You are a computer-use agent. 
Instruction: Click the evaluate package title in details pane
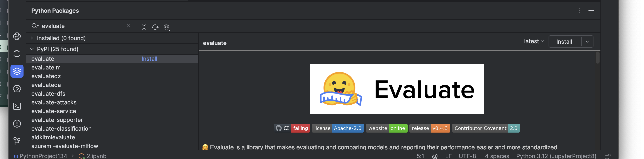215,43
